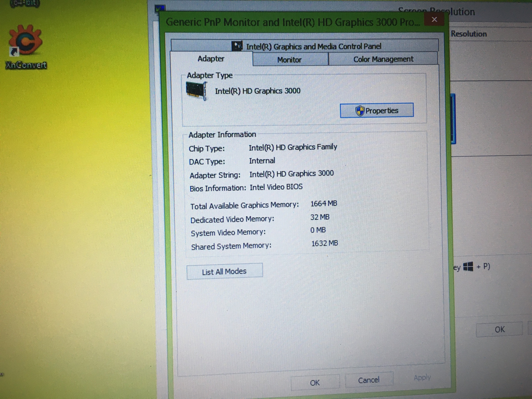Viewport: 532px width, 399px height.
Task: Click the Resolution label in the background window
Action: point(468,34)
